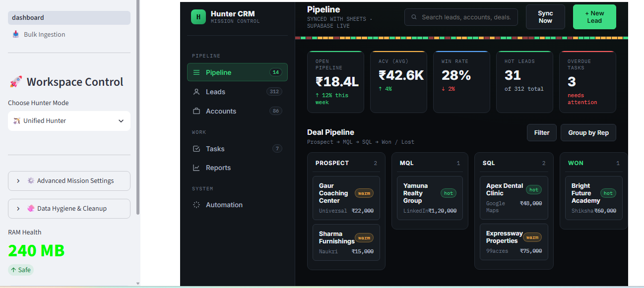Click the Automation spinner icon
Screen dimensions: 644x288
point(196,205)
